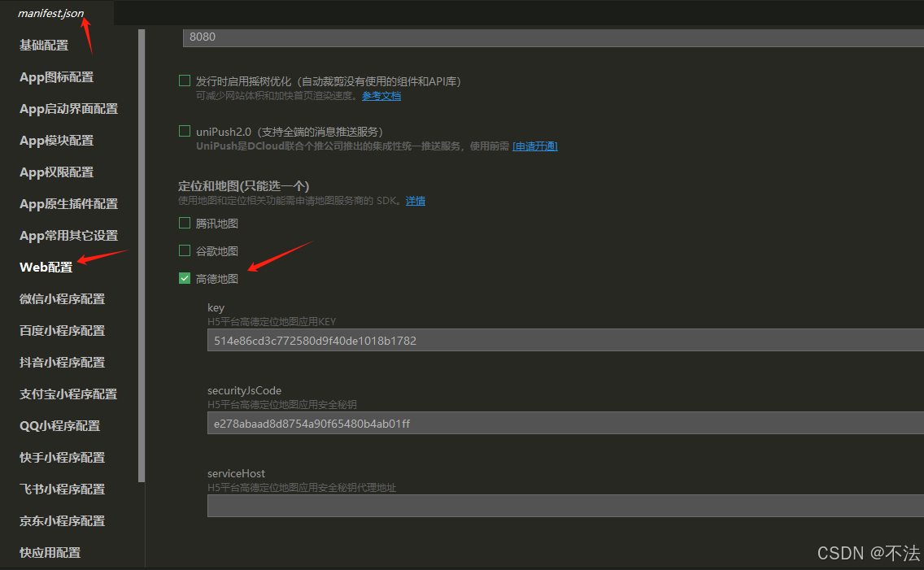Screen dimensions: 924x570
Task: Select Web配置 in the sidebar
Action: tap(46, 268)
